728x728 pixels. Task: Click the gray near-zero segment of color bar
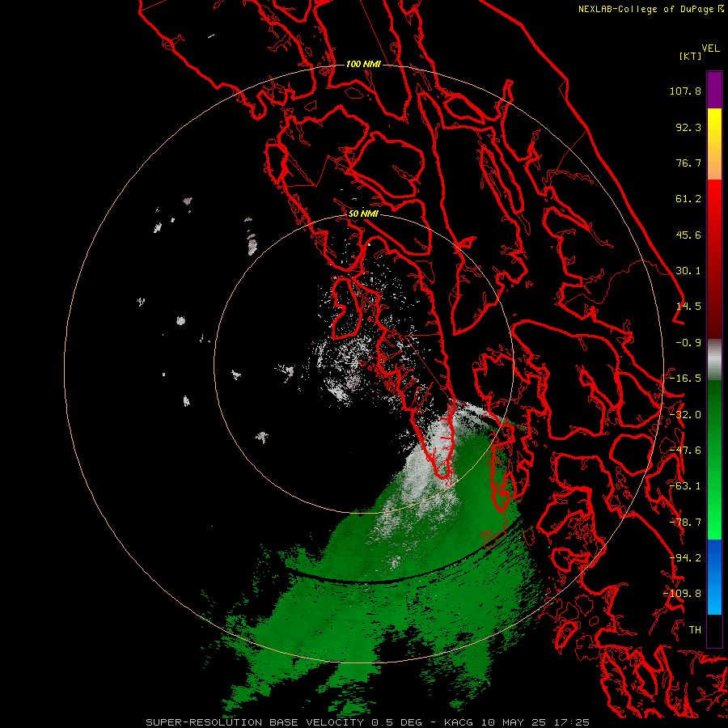[x=714, y=360]
